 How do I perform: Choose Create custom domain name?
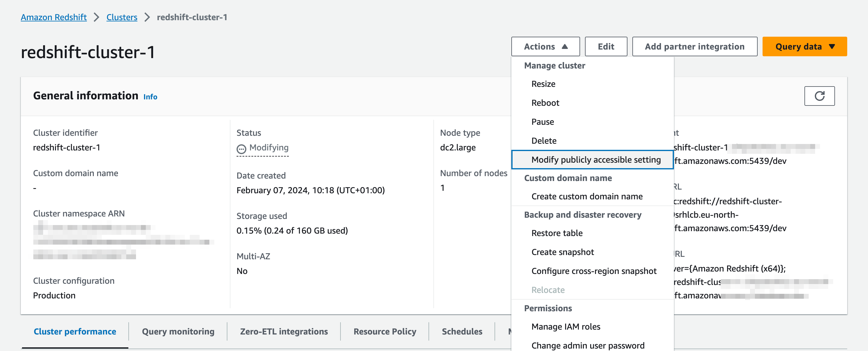point(592,196)
